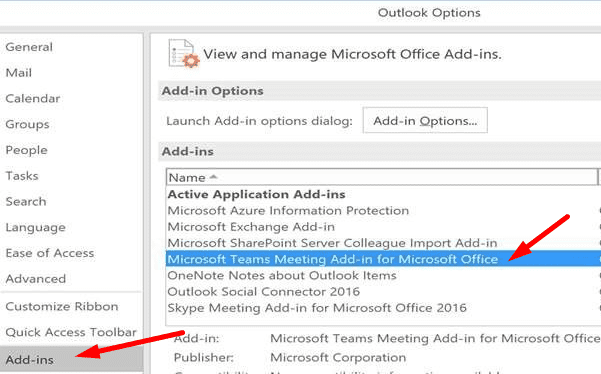Image resolution: width=601 pixels, height=374 pixels.
Task: Open Quick Access Toolbar settings
Action: (71, 332)
